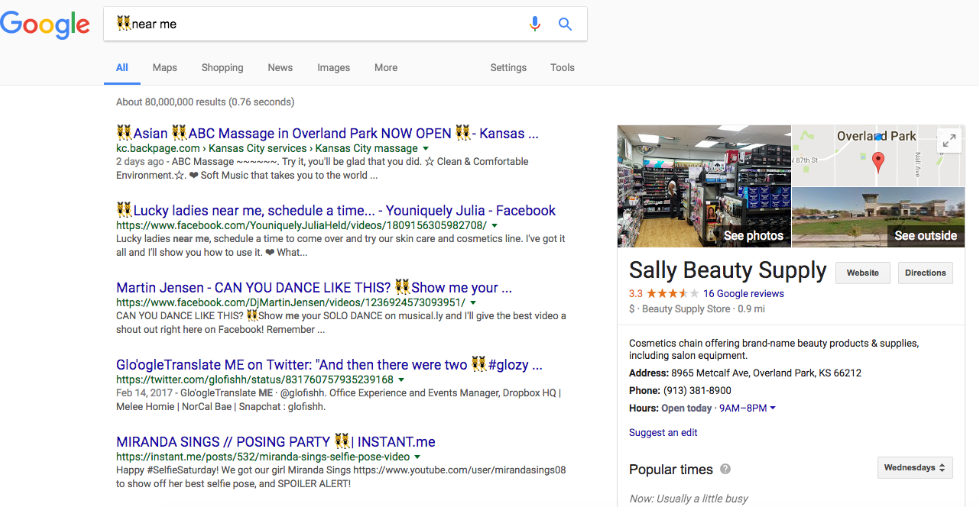Click the Sally Beauty Supply title
Viewport: 979px width, 511px height.
pos(727,270)
